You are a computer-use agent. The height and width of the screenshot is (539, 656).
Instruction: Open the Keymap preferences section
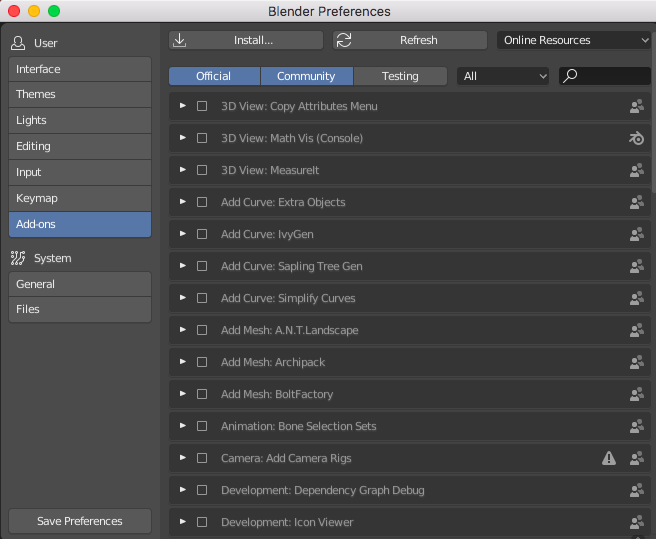[x=80, y=198]
